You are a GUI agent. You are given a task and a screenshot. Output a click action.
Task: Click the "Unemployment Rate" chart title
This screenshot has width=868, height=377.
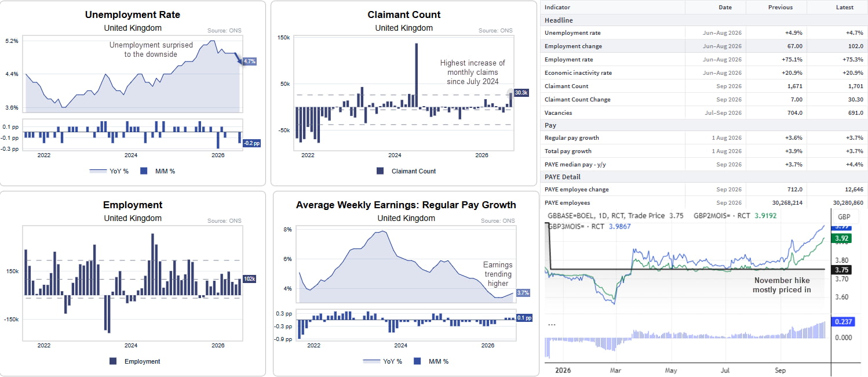tap(133, 15)
